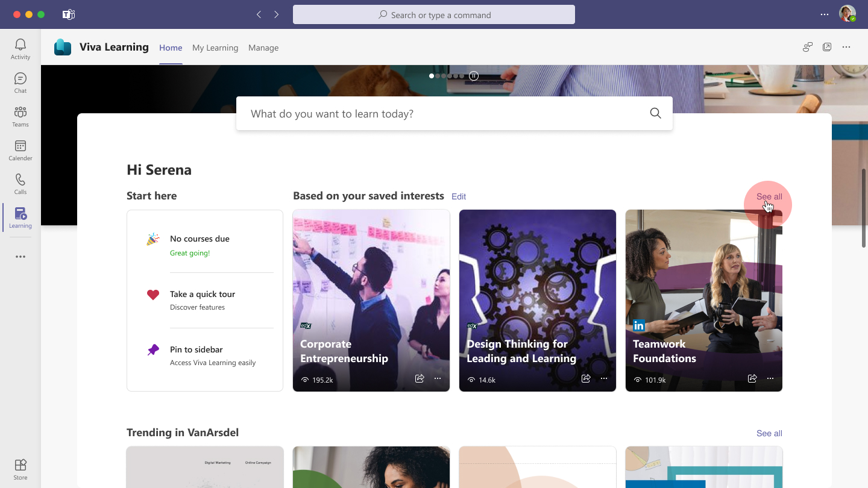Viewport: 868px width, 488px height.
Task: Navigate back with the title bar arrow
Action: (259, 14)
